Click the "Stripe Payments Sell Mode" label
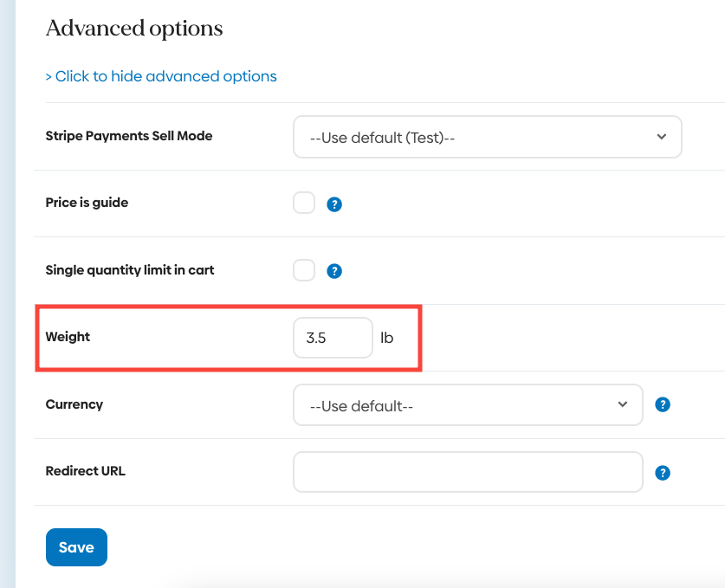The width and height of the screenshot is (725, 588). click(128, 136)
